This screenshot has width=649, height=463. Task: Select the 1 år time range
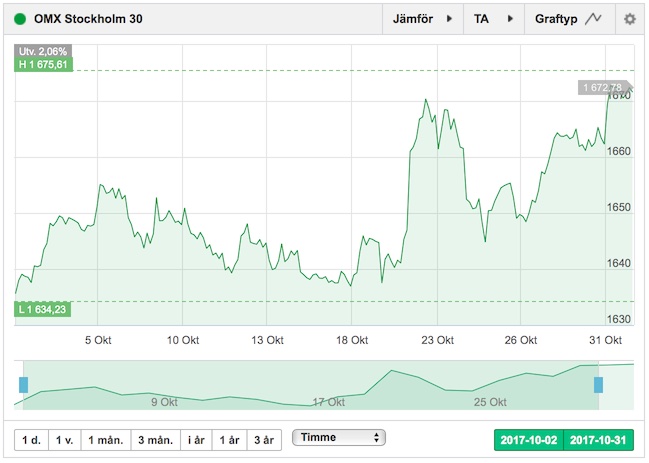point(229,440)
